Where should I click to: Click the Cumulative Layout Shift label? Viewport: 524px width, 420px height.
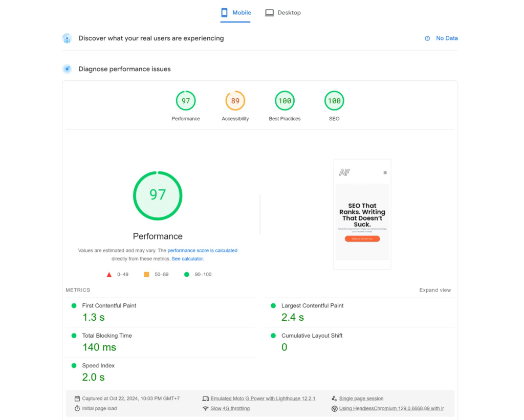point(312,336)
